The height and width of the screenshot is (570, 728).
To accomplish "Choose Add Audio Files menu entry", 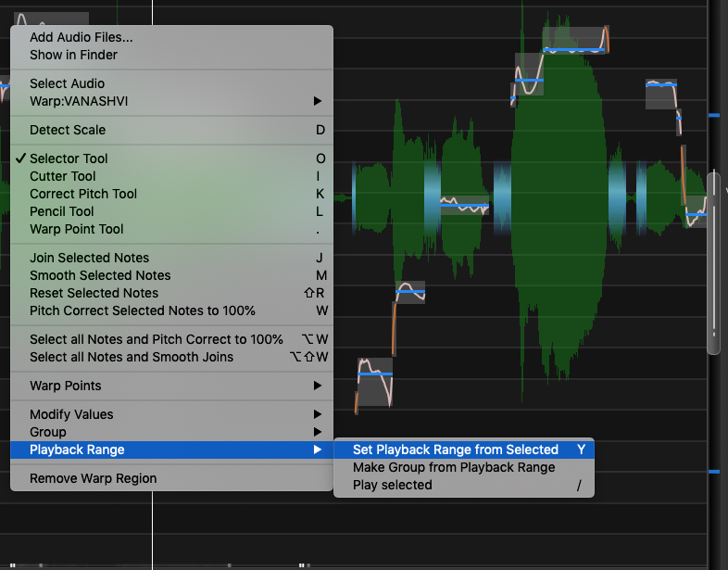I will point(81,37).
